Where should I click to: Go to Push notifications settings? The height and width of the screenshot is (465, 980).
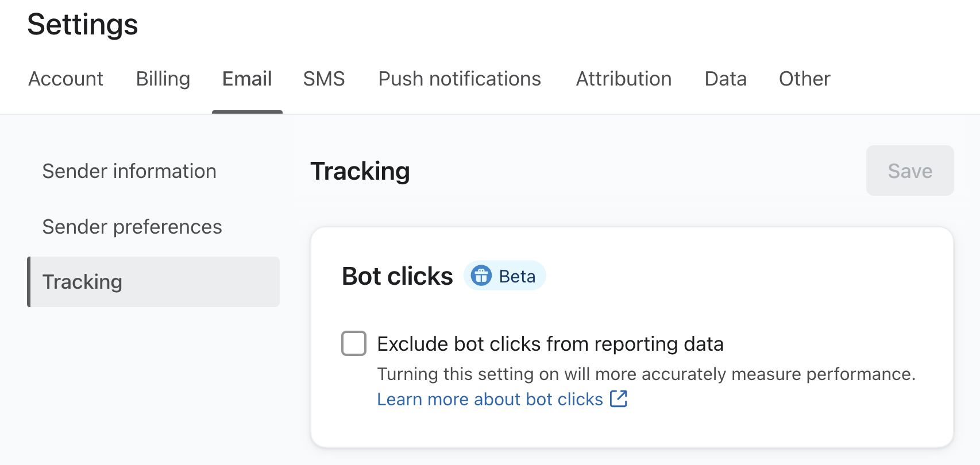pos(459,79)
